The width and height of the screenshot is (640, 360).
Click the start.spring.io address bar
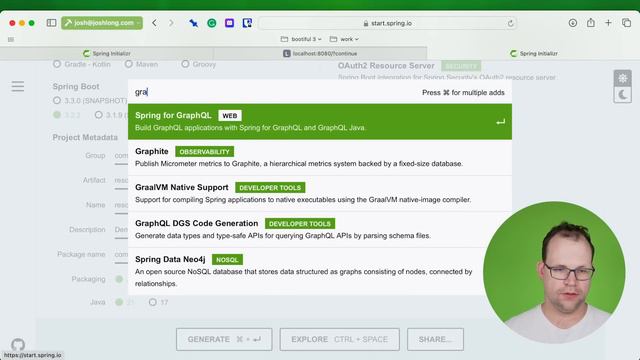pyautogui.click(x=387, y=23)
